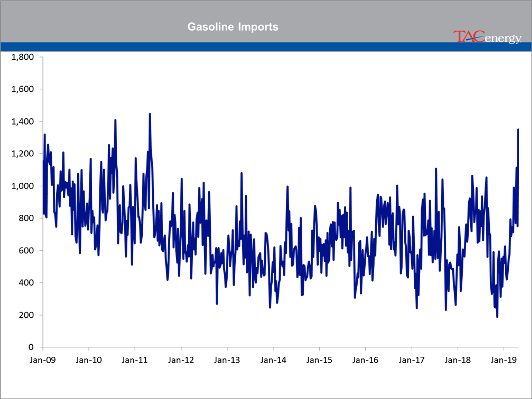Click the Gasoline Imports chart title
Image resolution: width=532 pixels, height=399 pixels.
pos(233,27)
